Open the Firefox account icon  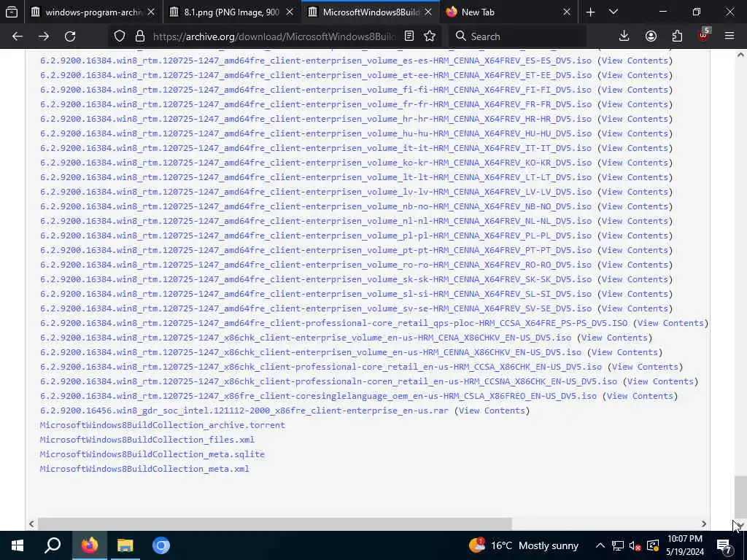pyautogui.click(x=651, y=36)
